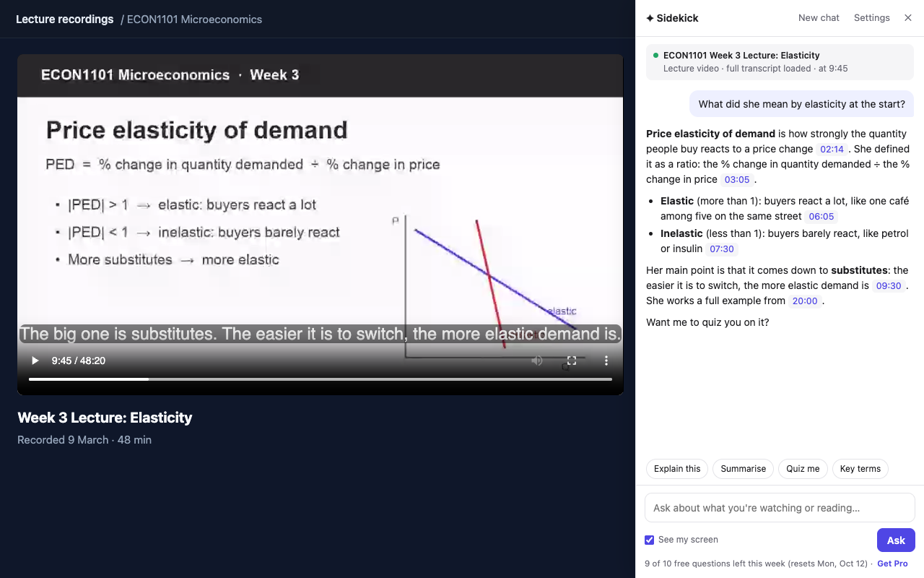Jump to timestamp 06:05

(821, 217)
